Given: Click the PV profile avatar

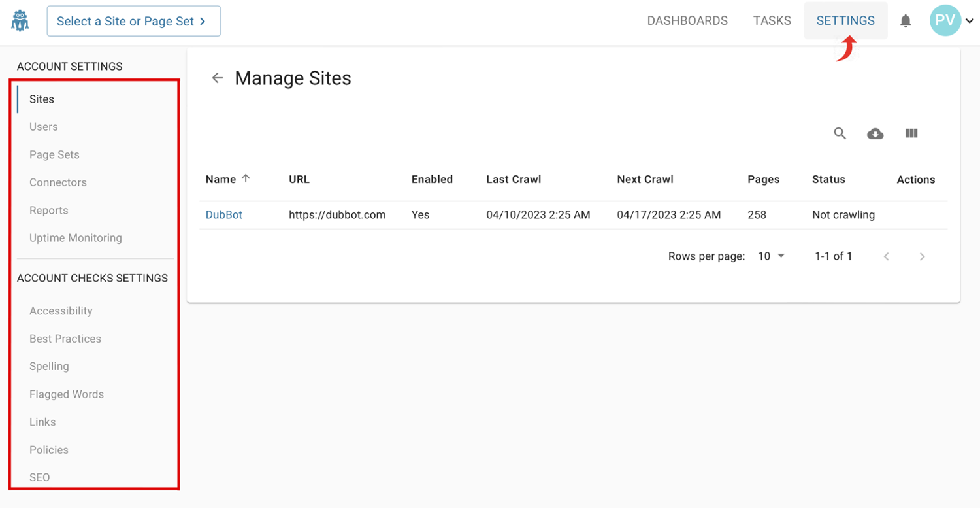Looking at the screenshot, I should [945, 20].
